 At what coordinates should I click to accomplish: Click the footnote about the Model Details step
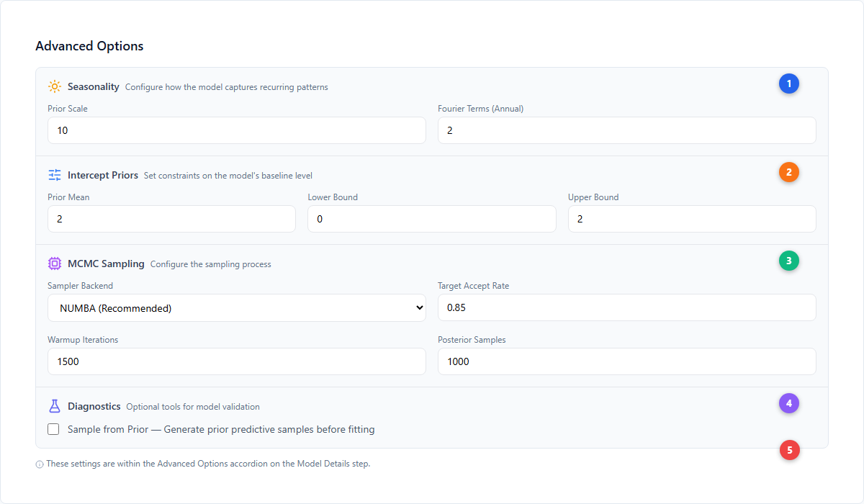pos(208,464)
